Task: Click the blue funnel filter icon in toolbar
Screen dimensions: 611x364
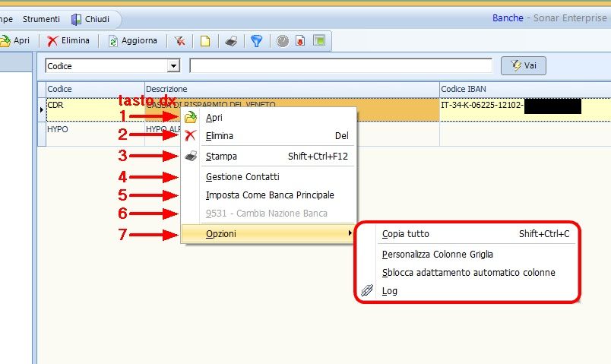Action: [256, 41]
